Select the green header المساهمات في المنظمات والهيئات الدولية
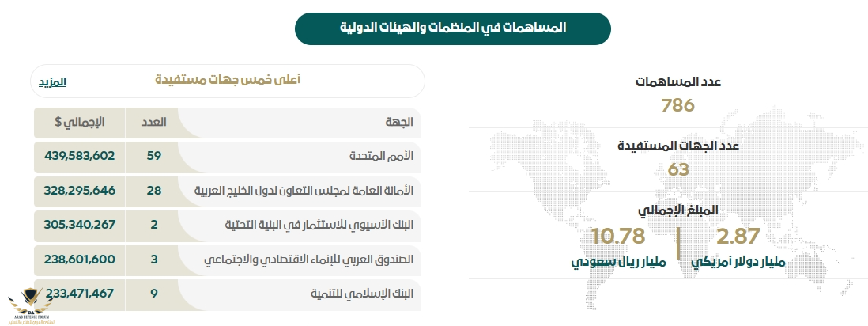868x326 pixels. pos(453,28)
